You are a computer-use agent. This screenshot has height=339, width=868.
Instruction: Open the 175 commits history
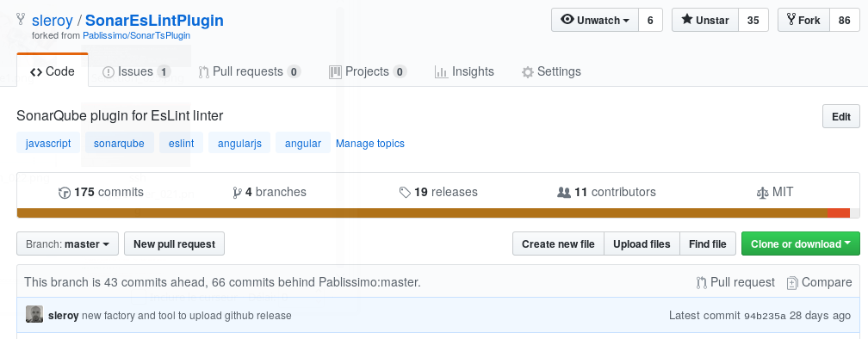click(101, 192)
